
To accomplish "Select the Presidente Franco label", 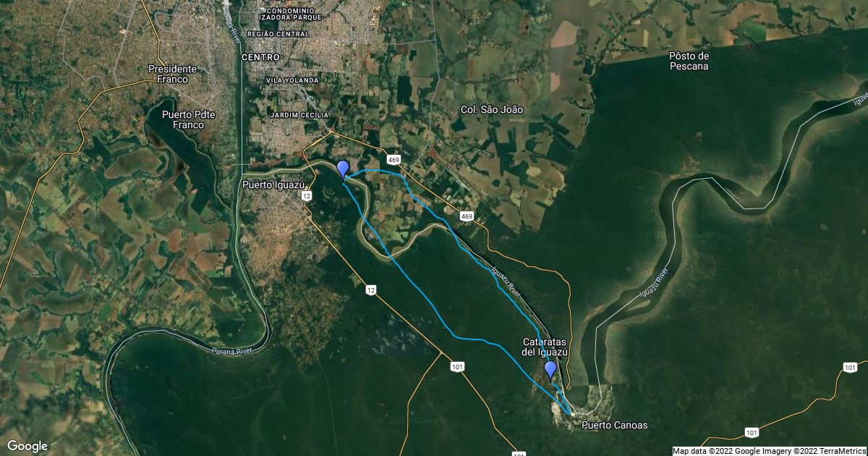I will click(168, 74).
